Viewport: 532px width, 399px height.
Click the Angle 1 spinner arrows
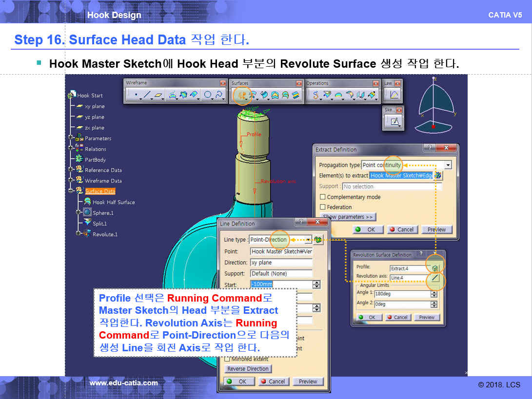point(433,294)
